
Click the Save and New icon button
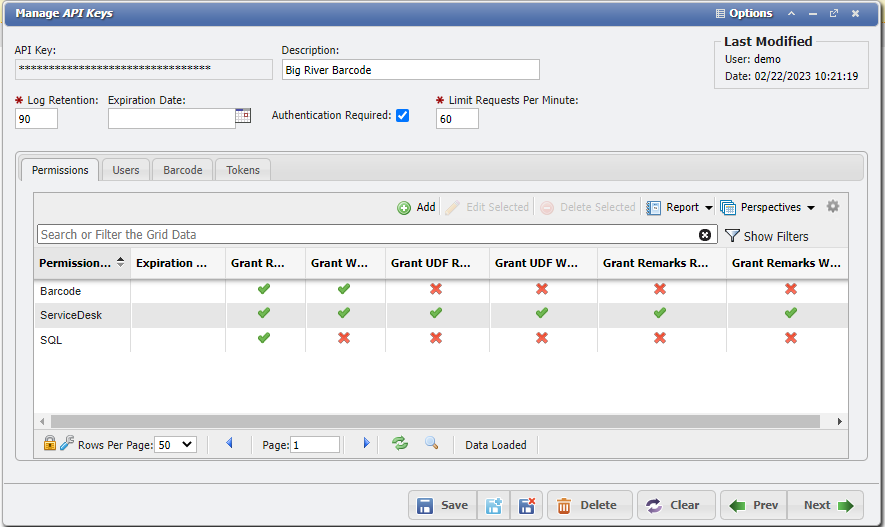click(493, 505)
